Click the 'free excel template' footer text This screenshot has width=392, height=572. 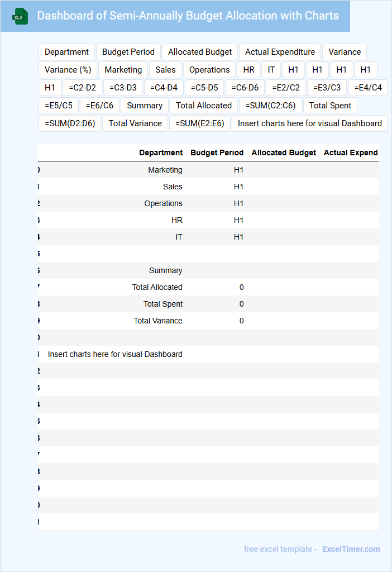pos(280,549)
